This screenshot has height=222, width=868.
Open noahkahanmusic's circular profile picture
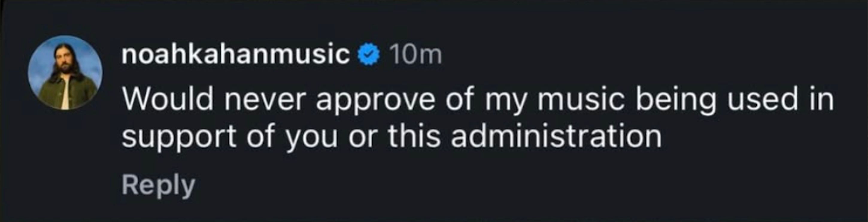pos(65,73)
